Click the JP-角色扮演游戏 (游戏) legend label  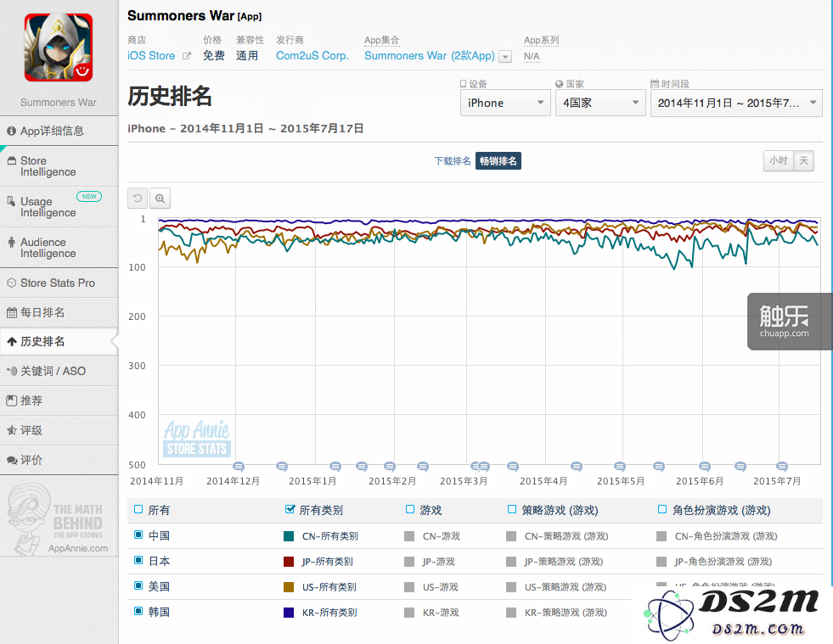tap(723, 562)
